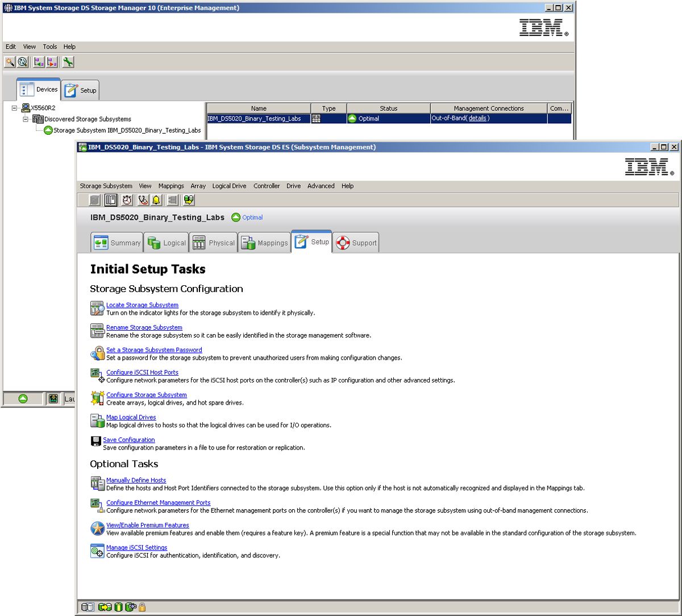682x616 pixels.
Task: Click the star Premium Features icon
Action: click(97, 528)
